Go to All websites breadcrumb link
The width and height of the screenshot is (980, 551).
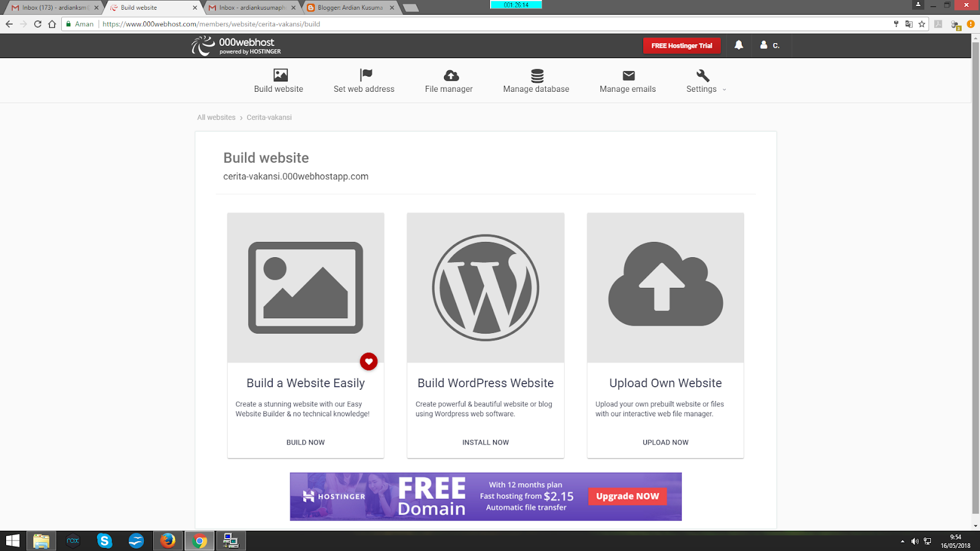point(216,118)
